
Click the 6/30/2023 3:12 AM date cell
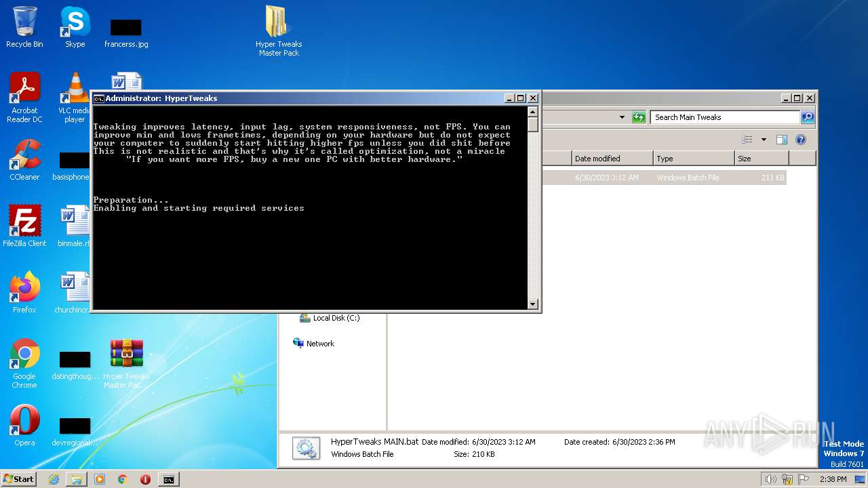(607, 178)
